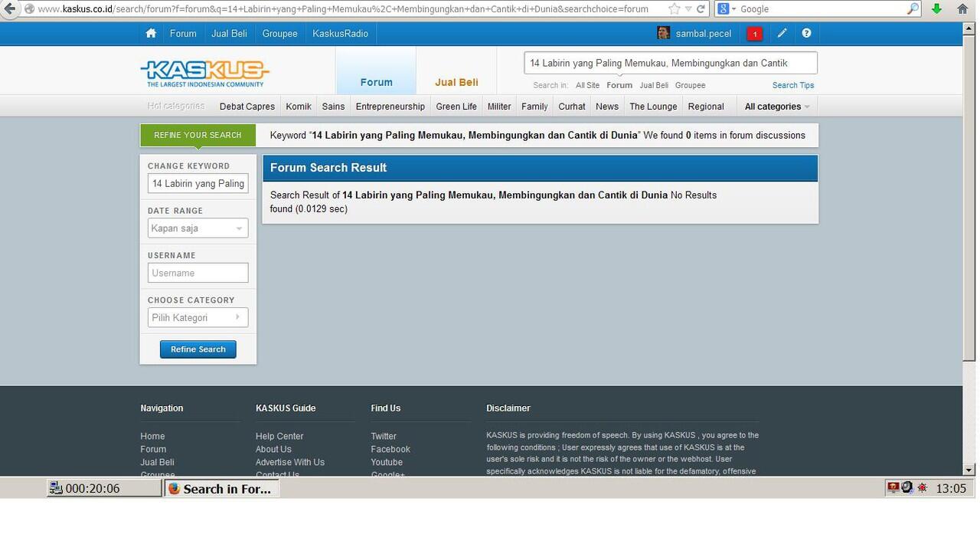980x554 pixels.
Task: Click the browser search magnifier icon
Action: point(913,9)
